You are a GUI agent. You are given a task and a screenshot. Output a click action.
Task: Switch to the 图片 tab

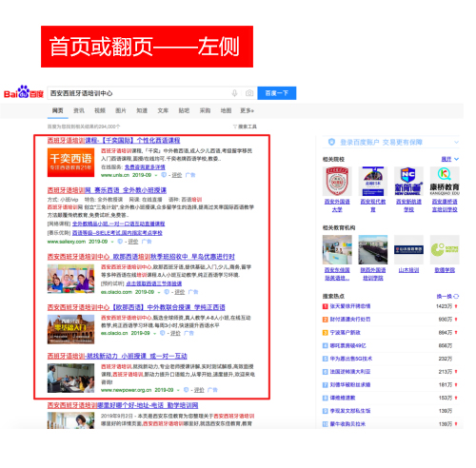pyautogui.click(x=121, y=110)
